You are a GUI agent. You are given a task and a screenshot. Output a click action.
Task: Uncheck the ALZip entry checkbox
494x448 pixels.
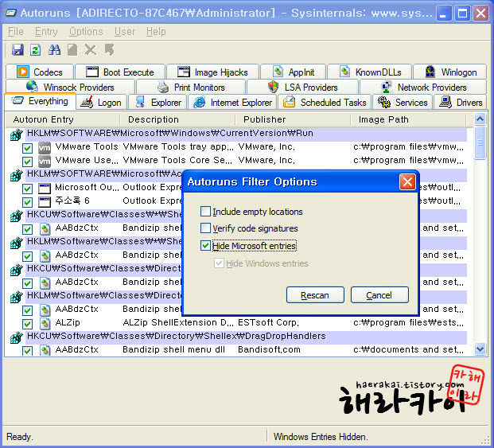point(27,324)
